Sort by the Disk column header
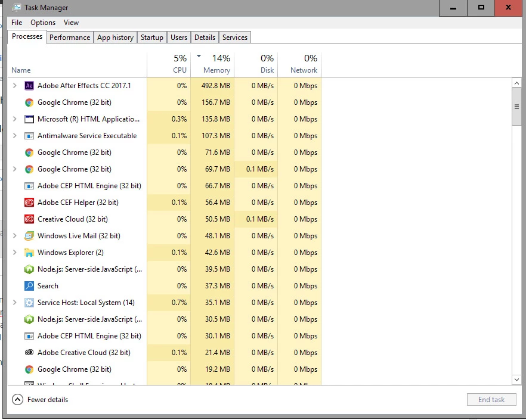This screenshot has width=526, height=420. pyautogui.click(x=256, y=64)
